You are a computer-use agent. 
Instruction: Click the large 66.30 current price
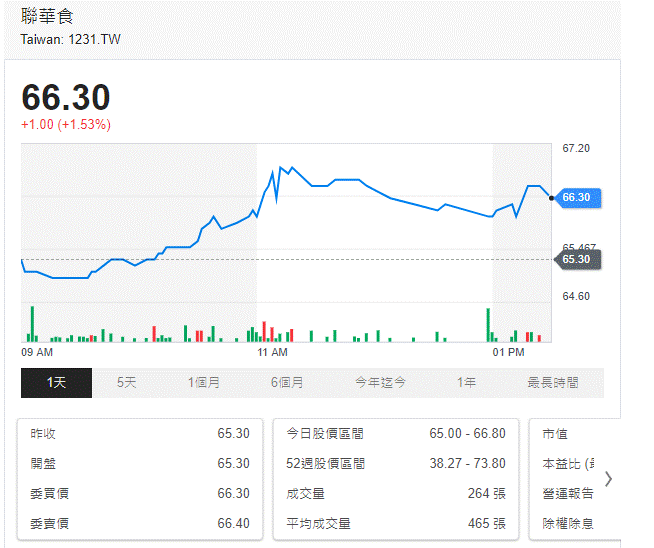(x=66, y=98)
